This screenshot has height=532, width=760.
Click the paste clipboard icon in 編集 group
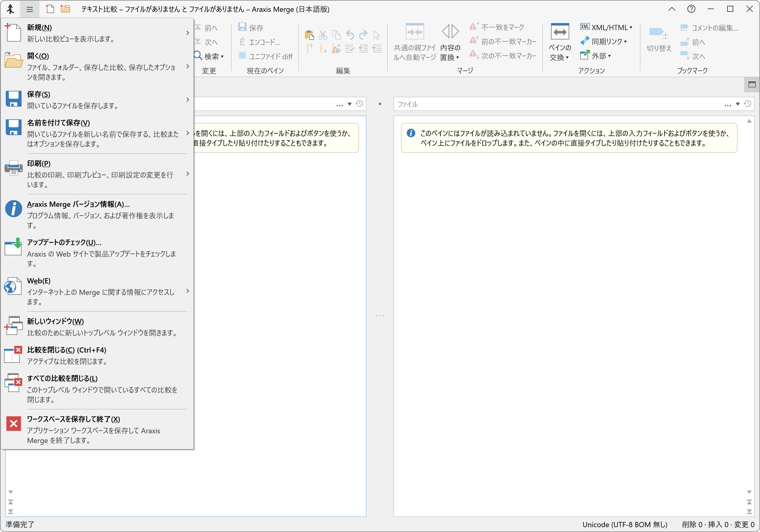(309, 34)
